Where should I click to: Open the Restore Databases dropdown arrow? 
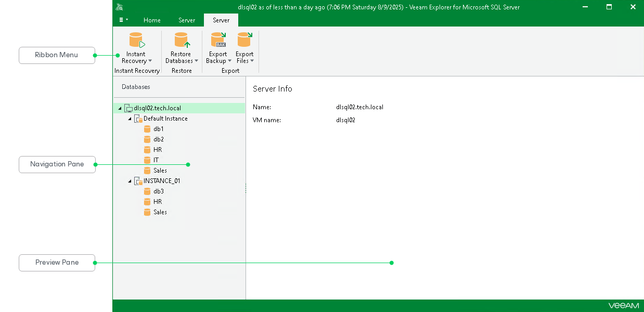tap(196, 61)
